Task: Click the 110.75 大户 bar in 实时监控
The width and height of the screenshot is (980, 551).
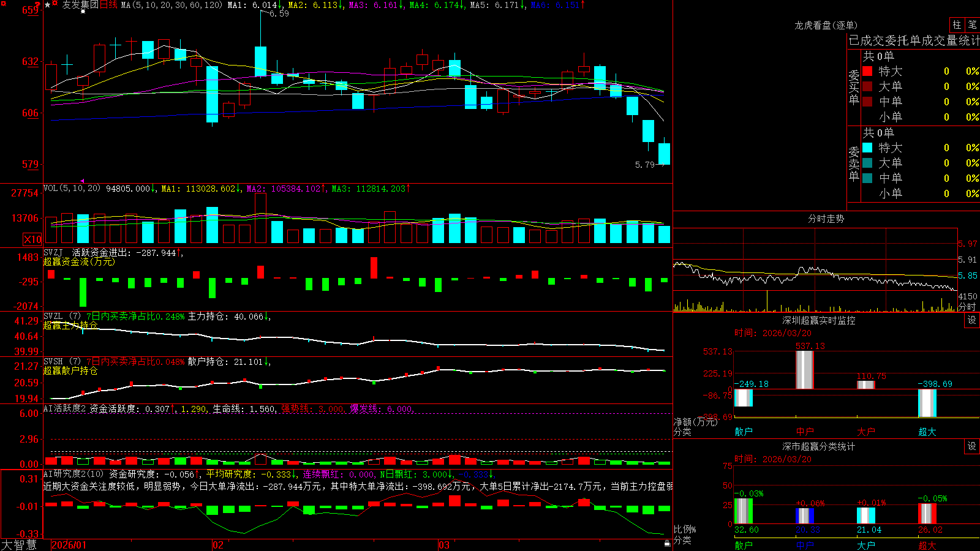Action: [x=866, y=384]
